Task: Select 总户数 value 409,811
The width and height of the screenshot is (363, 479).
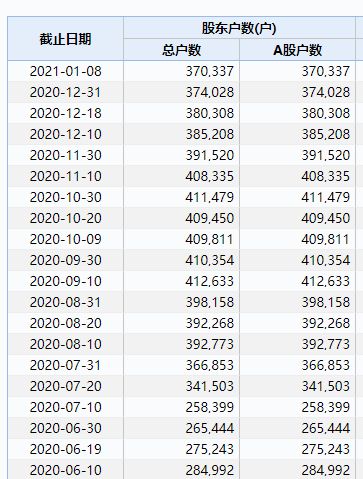Action: click(x=210, y=239)
